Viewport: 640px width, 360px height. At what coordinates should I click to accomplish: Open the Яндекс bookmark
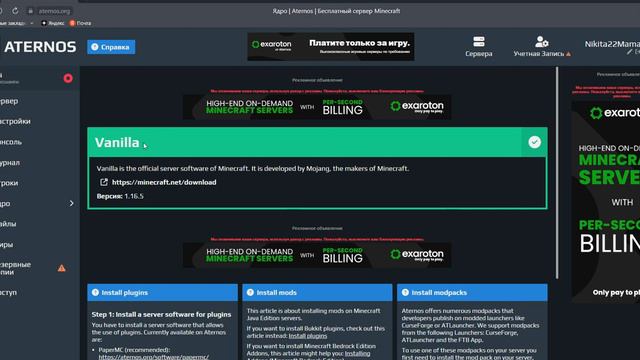coord(53,23)
